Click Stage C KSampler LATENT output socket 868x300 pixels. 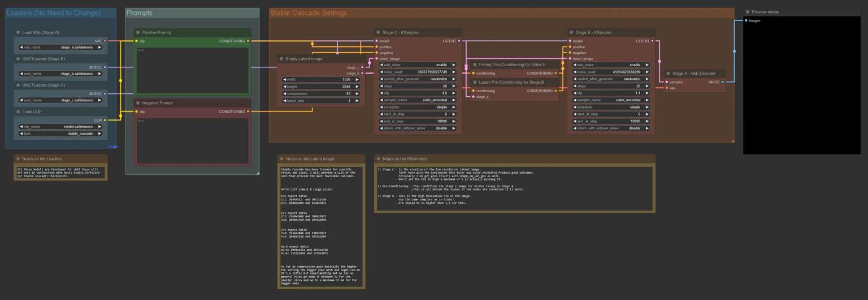tap(459, 41)
